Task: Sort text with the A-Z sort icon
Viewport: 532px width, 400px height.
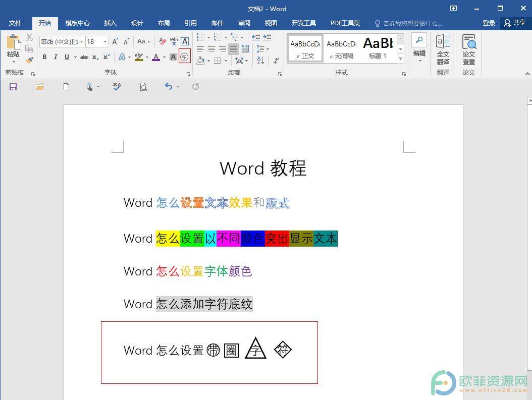Action: (x=260, y=61)
